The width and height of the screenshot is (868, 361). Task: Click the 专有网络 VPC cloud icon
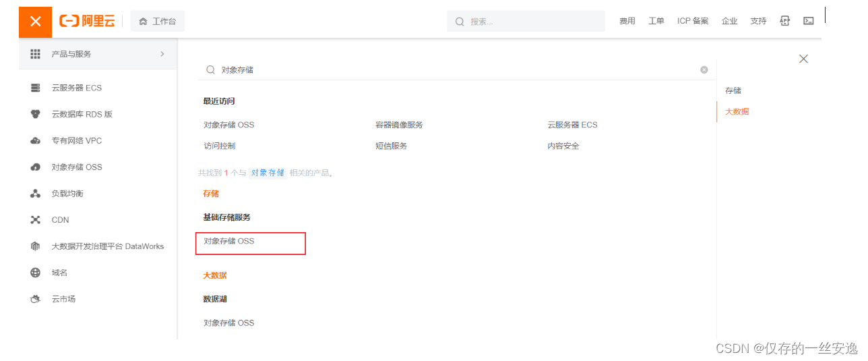(36, 141)
